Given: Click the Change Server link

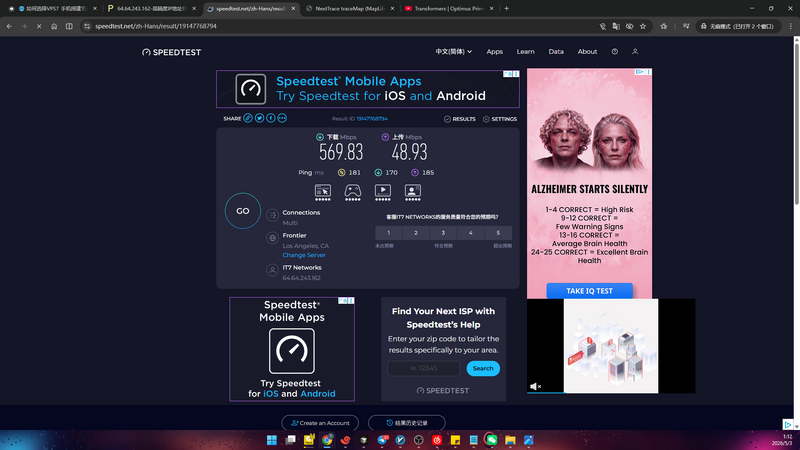Looking at the screenshot, I should (x=304, y=255).
